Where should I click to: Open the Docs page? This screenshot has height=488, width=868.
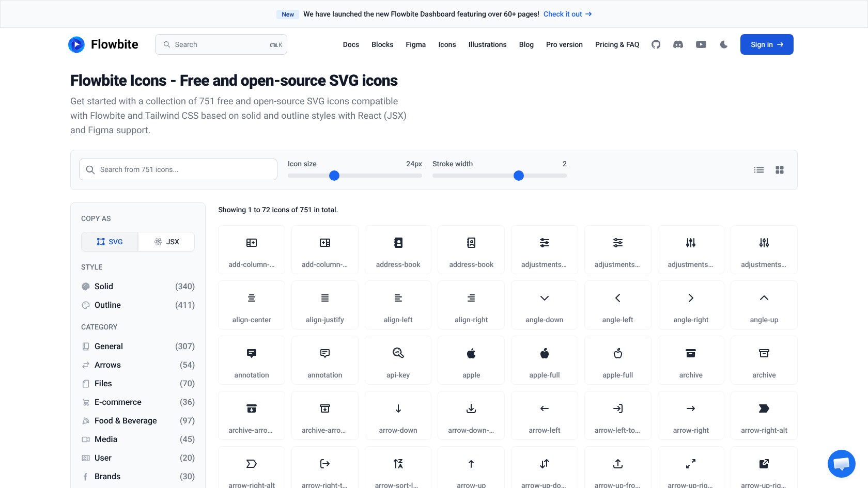(x=351, y=44)
